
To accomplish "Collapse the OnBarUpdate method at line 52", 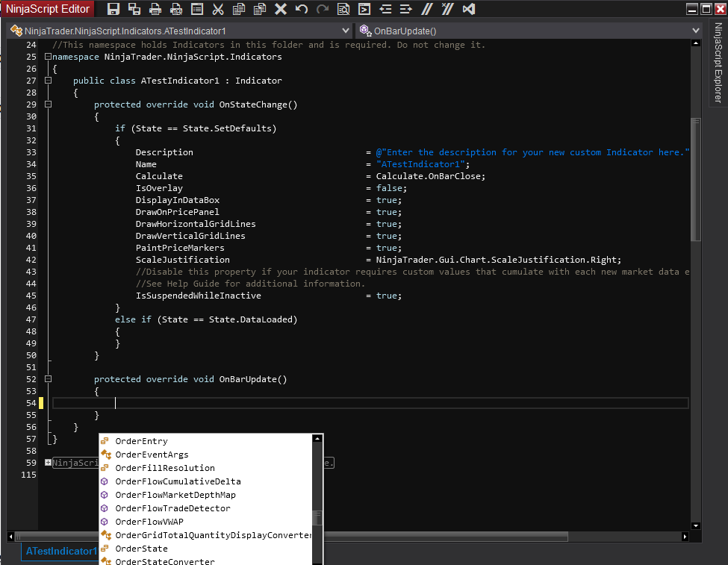I will (49, 379).
